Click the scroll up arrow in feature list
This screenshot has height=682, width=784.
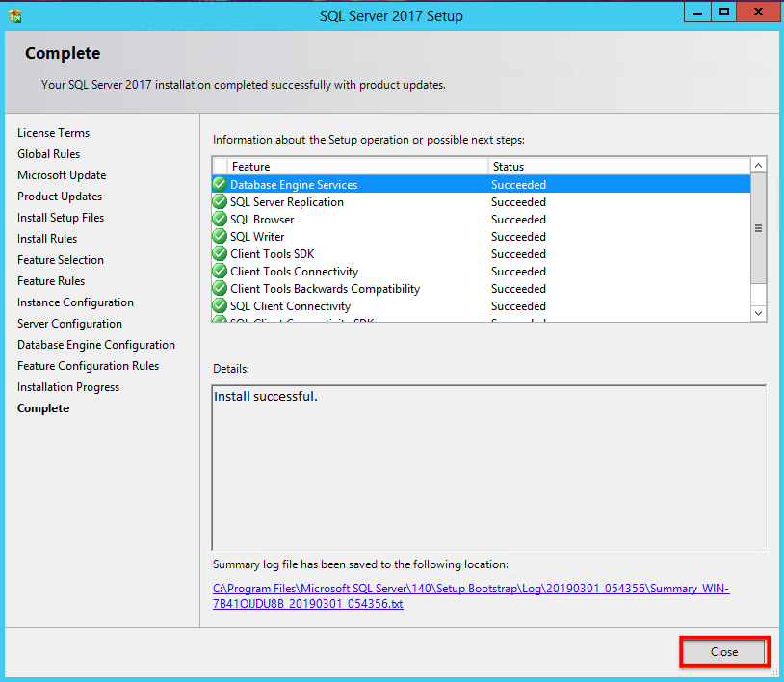759,166
